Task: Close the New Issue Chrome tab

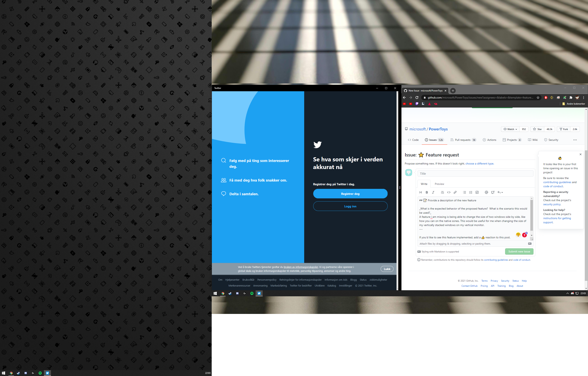Action: point(445,91)
